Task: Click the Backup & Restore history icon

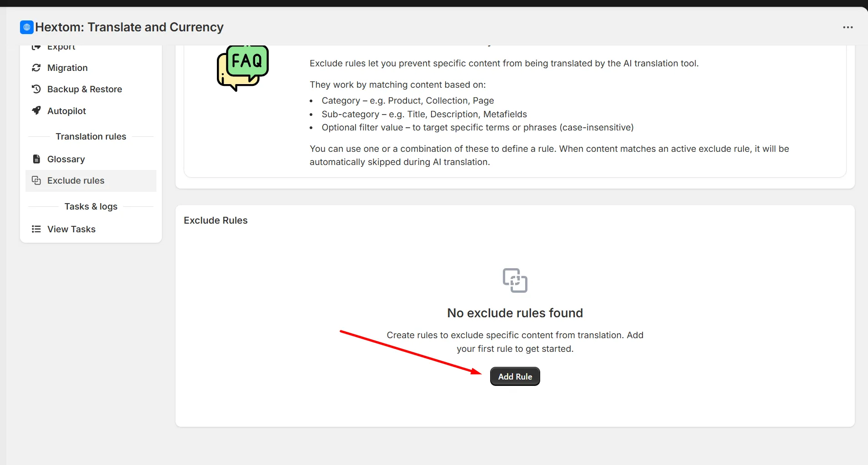Action: point(36,89)
